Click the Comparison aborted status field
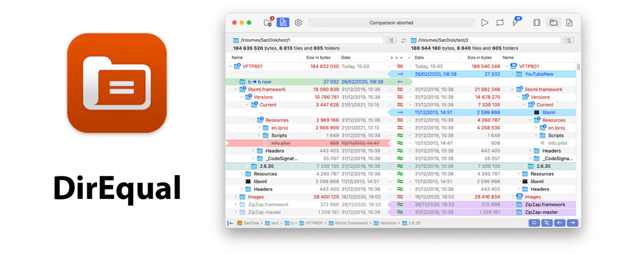644x254 pixels. click(x=391, y=22)
